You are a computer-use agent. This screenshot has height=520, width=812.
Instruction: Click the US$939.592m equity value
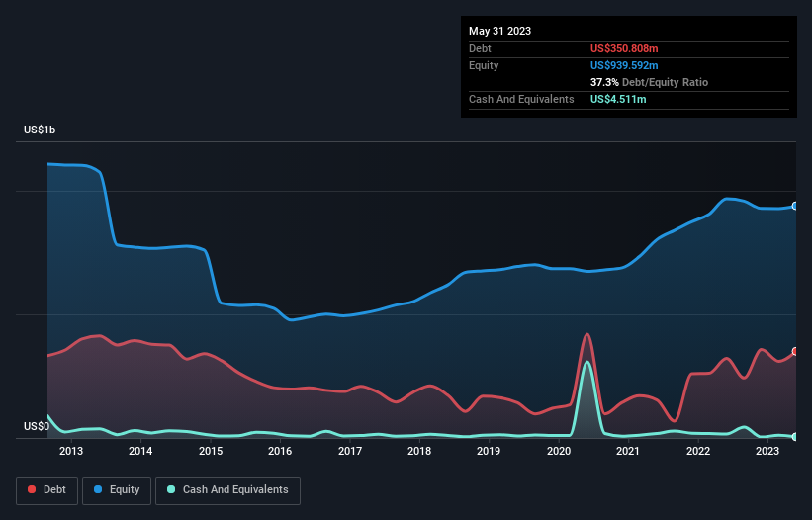(x=624, y=65)
